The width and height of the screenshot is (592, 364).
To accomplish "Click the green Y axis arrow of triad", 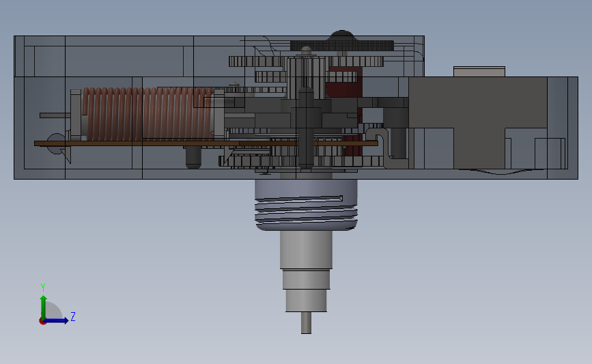I will click(44, 307).
